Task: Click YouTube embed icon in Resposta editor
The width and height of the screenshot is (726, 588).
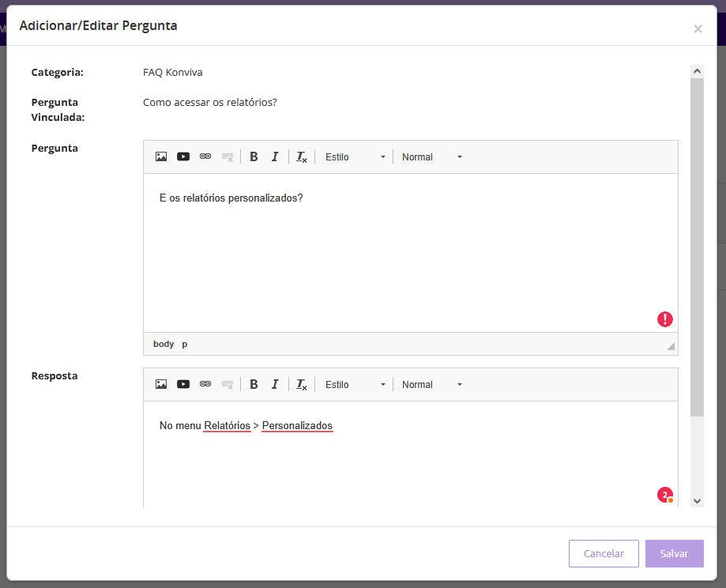Action: (x=183, y=384)
